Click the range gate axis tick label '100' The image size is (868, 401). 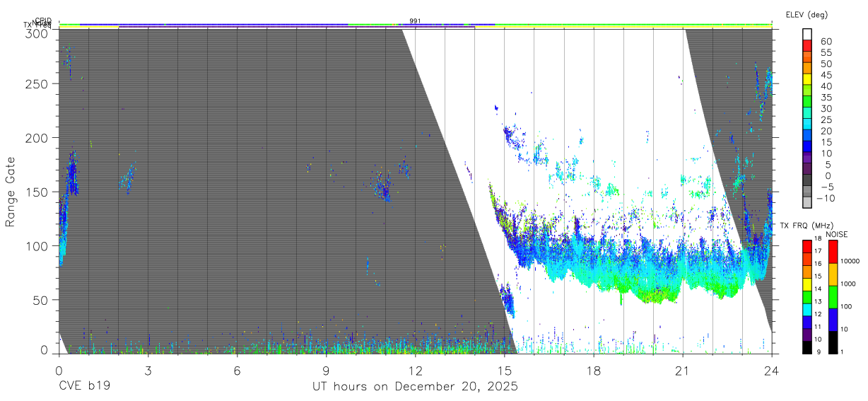pos(36,245)
